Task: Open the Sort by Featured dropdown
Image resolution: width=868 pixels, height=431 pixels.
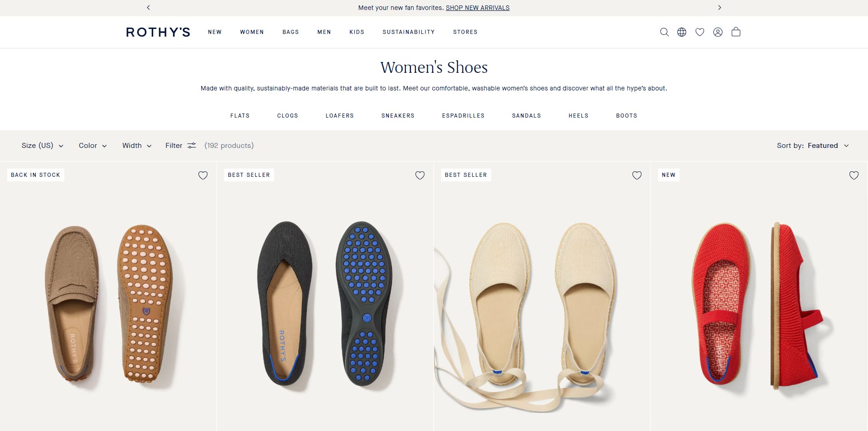Action: pyautogui.click(x=813, y=146)
